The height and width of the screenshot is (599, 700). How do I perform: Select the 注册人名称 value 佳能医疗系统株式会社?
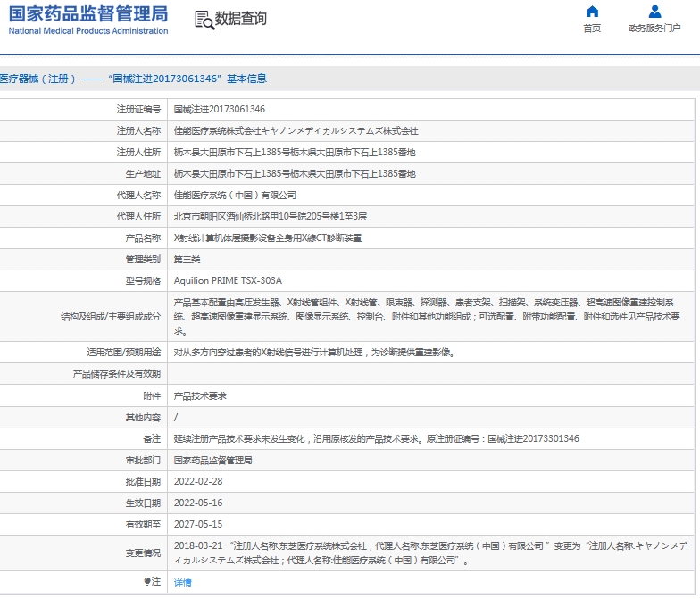296,130
